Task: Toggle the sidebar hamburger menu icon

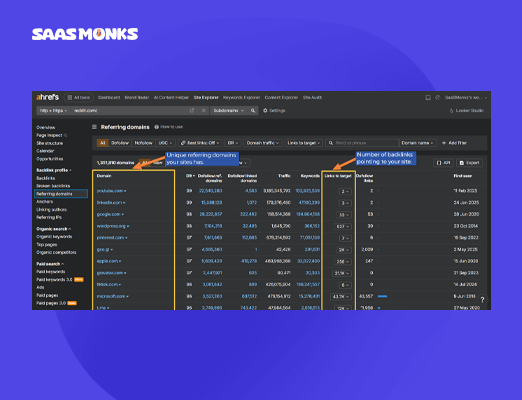Action: [94, 127]
